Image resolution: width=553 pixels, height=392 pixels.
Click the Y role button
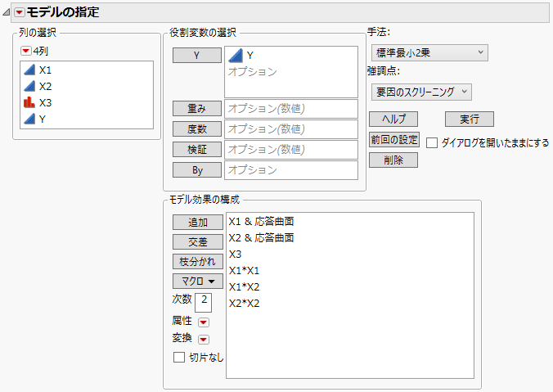point(197,55)
